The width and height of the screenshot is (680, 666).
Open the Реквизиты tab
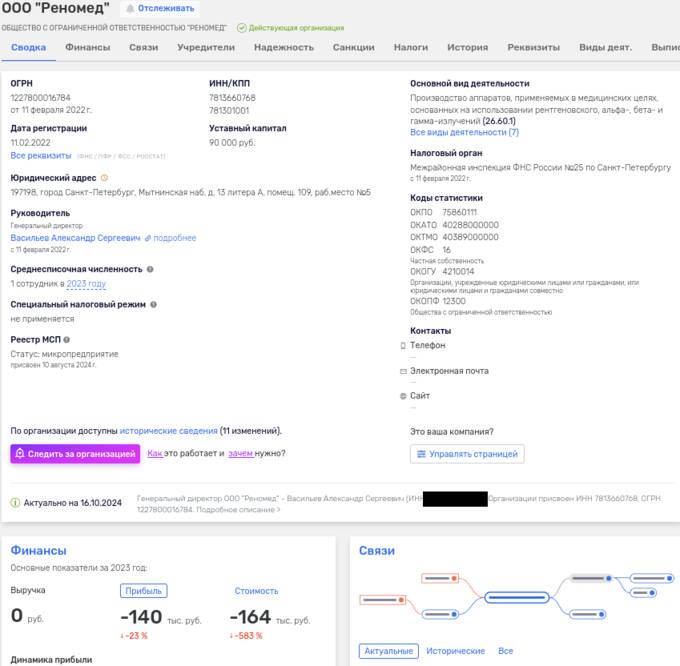pyautogui.click(x=533, y=47)
